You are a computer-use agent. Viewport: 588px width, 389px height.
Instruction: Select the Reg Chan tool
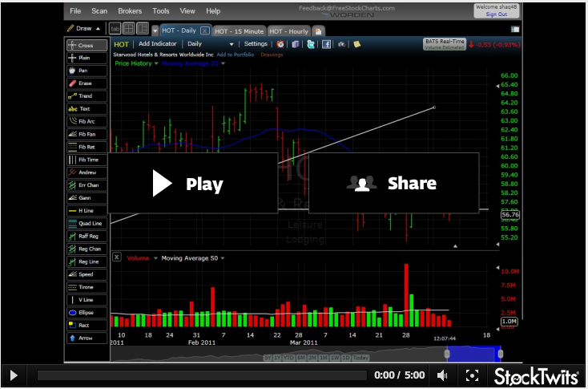coord(87,249)
